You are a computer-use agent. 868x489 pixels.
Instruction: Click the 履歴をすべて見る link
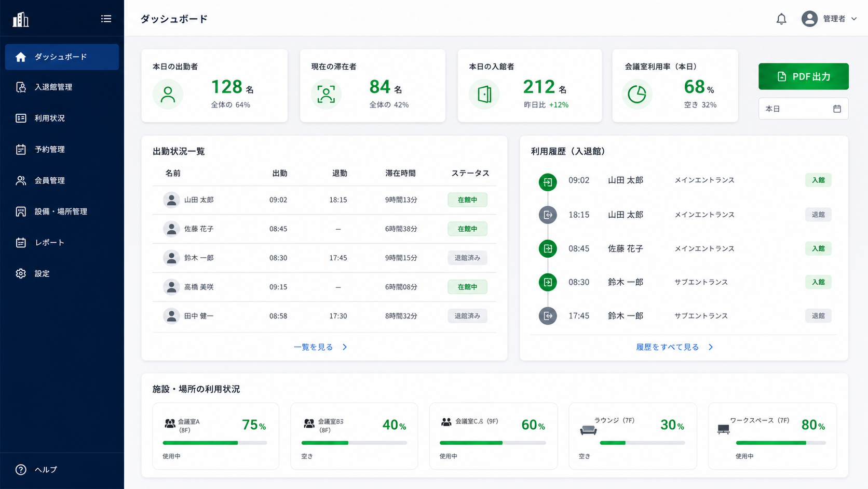click(x=668, y=347)
